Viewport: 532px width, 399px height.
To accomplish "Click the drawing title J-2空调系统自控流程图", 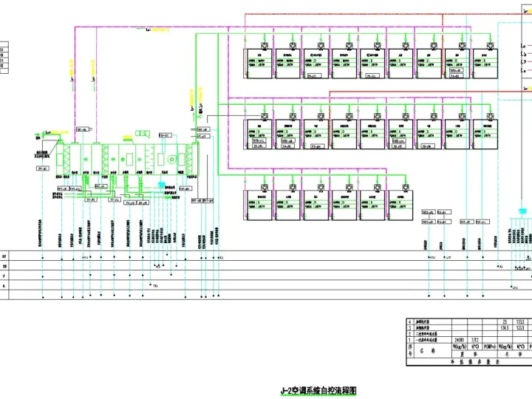I will click(x=318, y=391).
